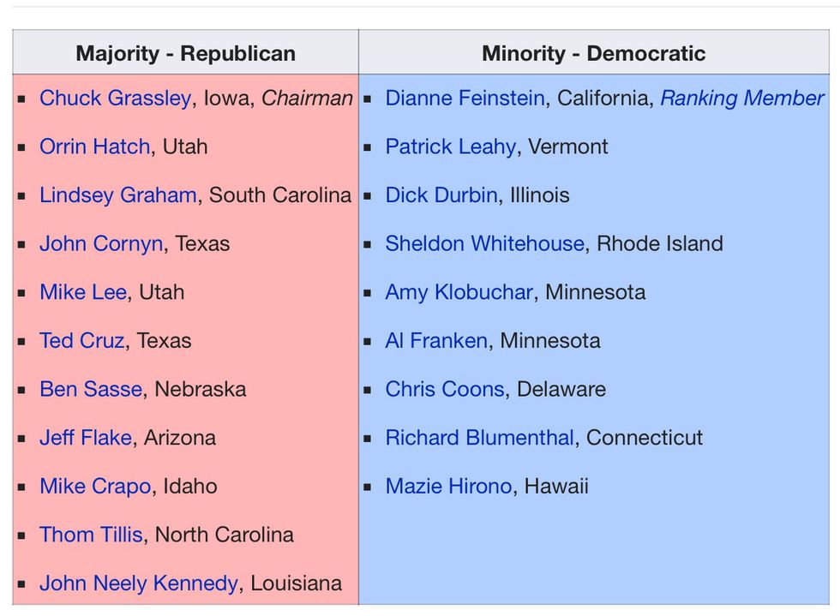Click the Al Franken link

point(435,340)
